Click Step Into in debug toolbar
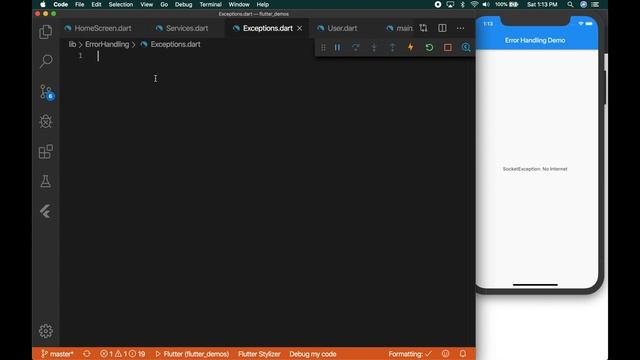 coord(374,47)
